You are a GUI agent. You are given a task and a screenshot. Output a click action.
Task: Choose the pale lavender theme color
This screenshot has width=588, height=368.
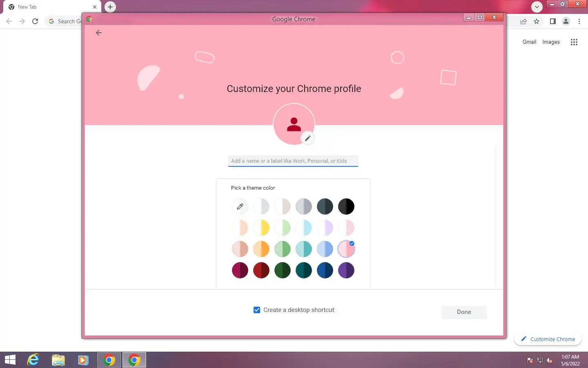(325, 228)
